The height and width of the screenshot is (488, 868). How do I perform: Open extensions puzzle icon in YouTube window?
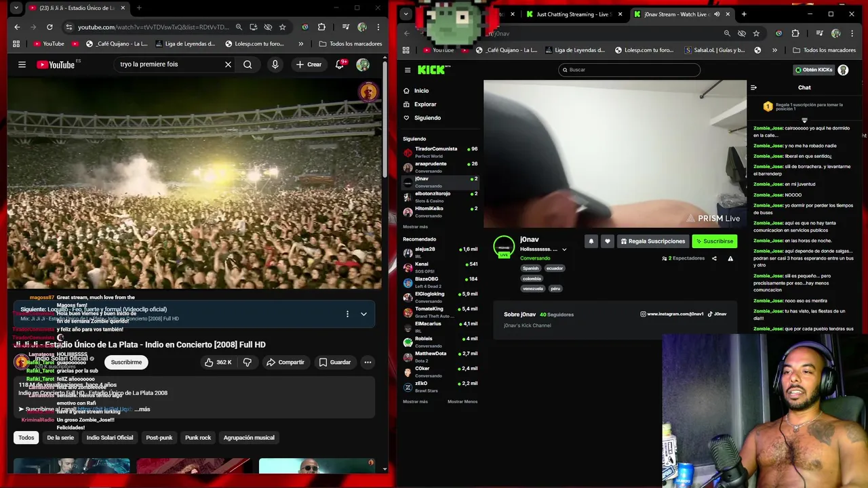point(321,27)
